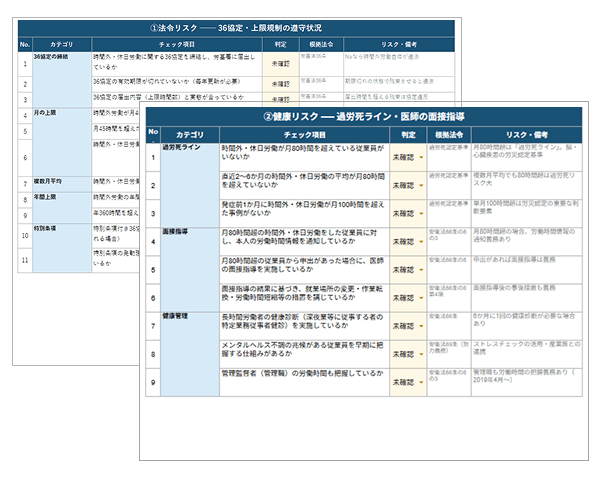This screenshot has height=490, width=600.
Task: Select the 36協定の締結 category cell
Action: click(x=62, y=80)
